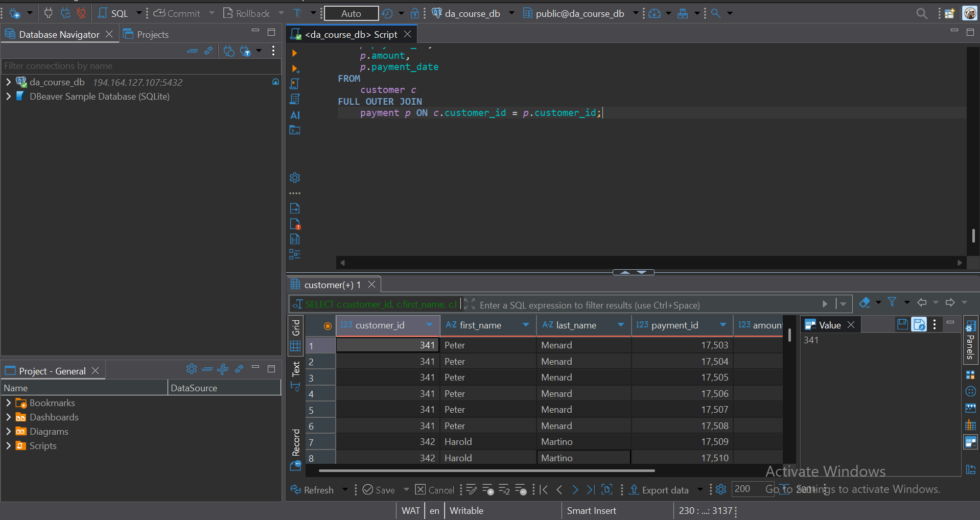Toggle transaction mode Auto field
Viewport: 980px width, 520px height.
coord(351,13)
